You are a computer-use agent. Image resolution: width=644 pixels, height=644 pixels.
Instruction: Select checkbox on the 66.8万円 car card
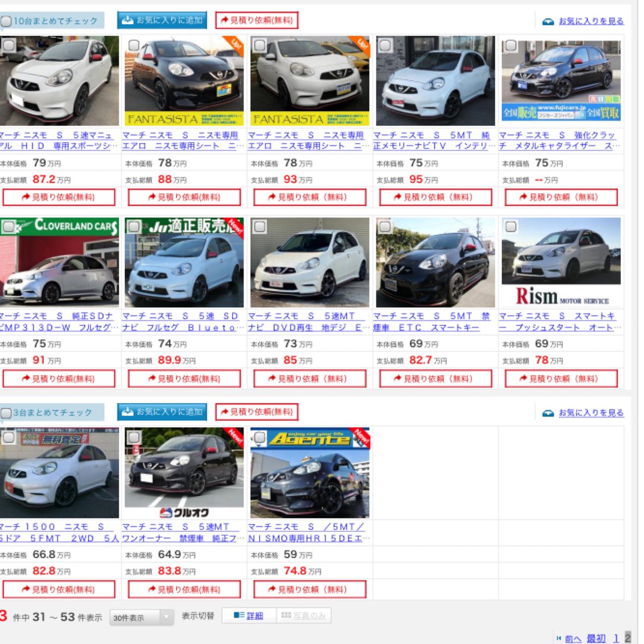click(9, 437)
